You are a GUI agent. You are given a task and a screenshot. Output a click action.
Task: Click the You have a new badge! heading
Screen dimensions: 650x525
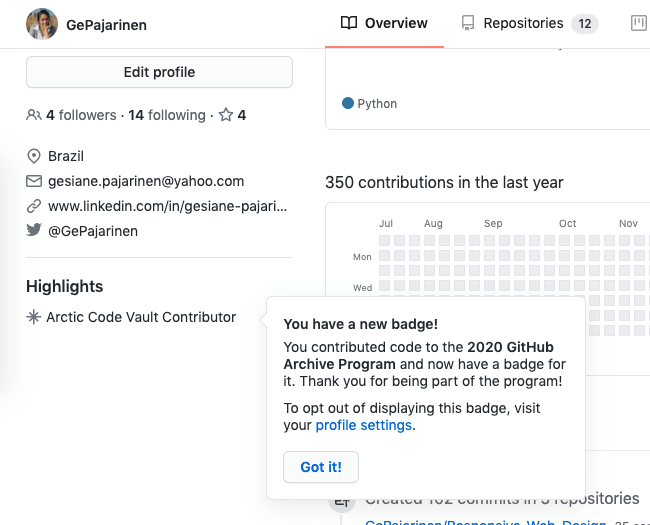[x=360, y=324]
